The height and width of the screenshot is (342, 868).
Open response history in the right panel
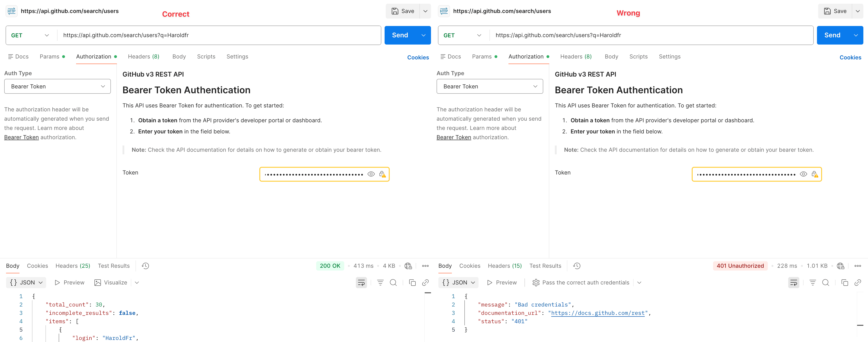pyautogui.click(x=577, y=266)
